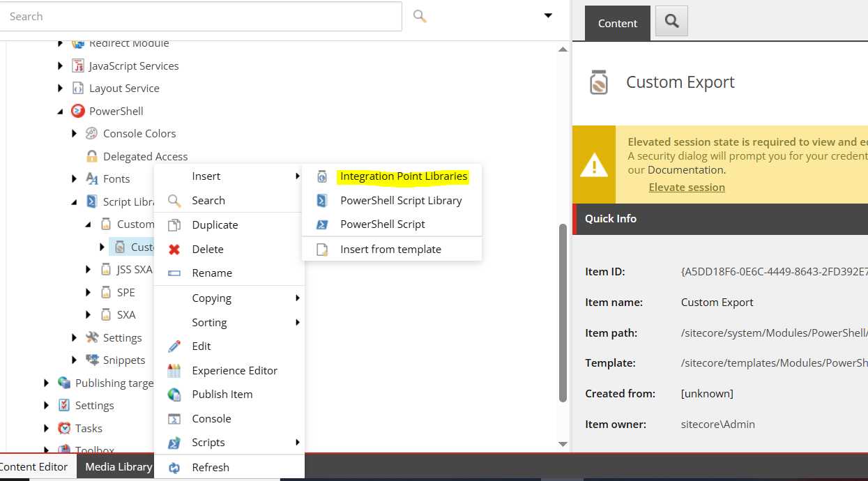
Task: Select the PowerShell module icon
Action: click(78, 111)
